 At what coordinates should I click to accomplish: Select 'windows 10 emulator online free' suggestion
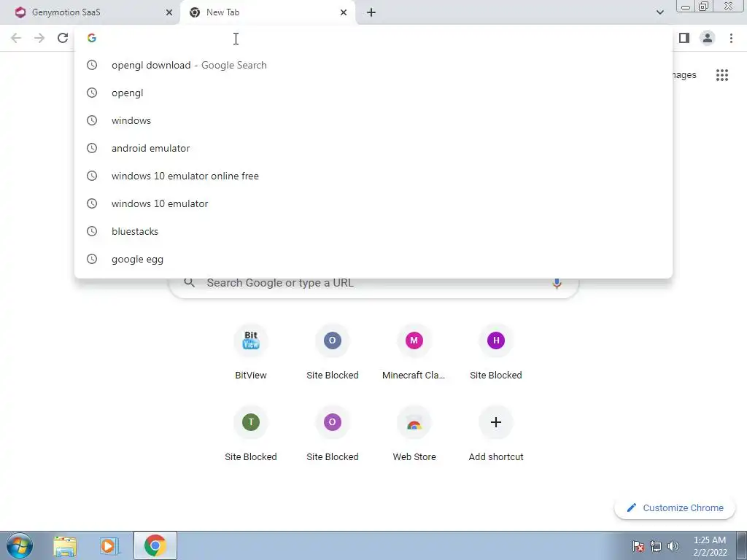373,176
